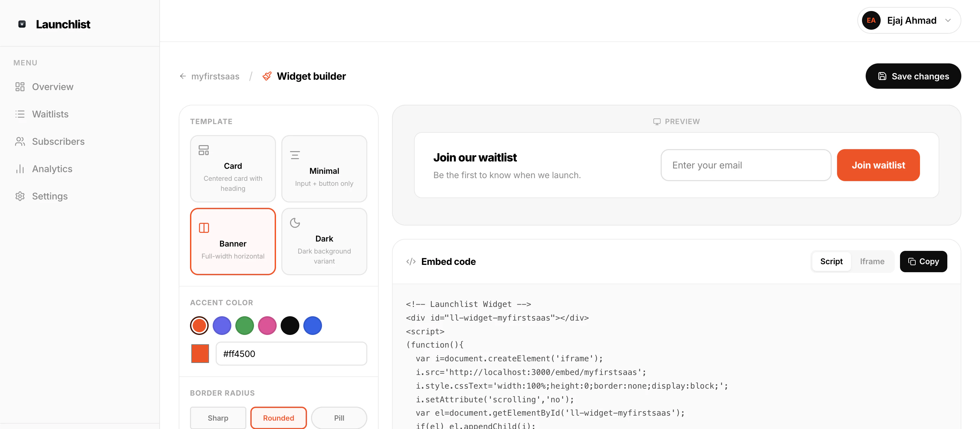
Task: Choose Sharp border radius
Action: pyautogui.click(x=218, y=418)
